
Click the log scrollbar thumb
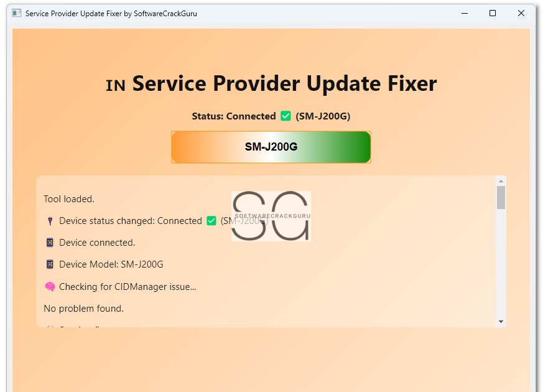501,198
